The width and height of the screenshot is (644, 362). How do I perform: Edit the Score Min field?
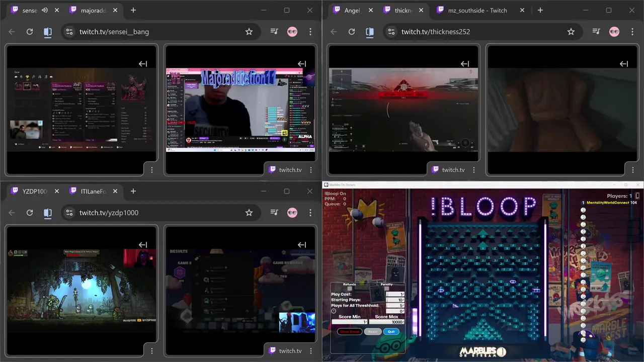click(x=350, y=322)
